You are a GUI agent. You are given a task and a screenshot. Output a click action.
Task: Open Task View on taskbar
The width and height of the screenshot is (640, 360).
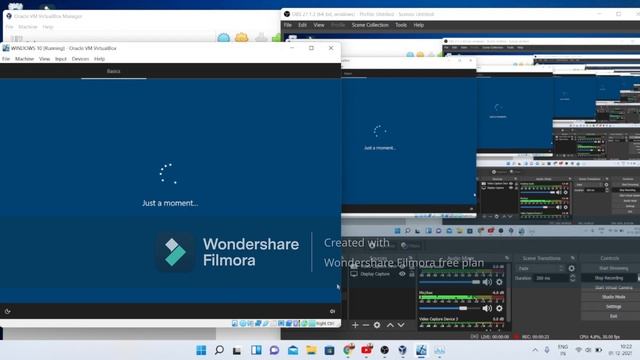237,350
